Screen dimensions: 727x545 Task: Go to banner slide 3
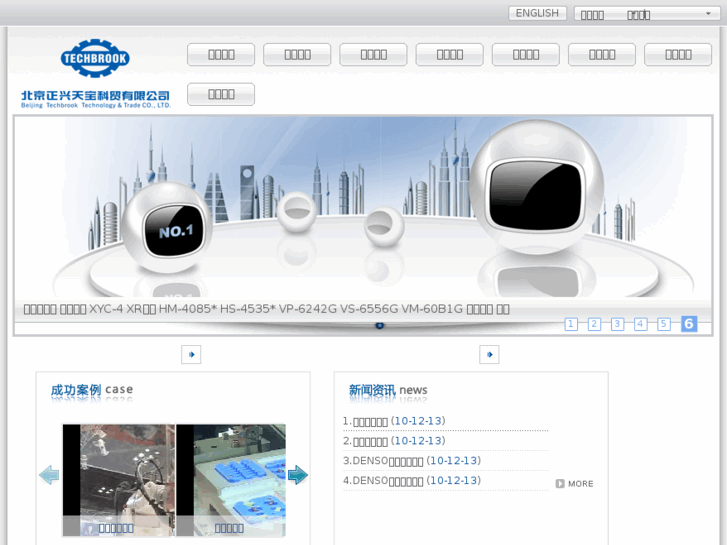[617, 324]
